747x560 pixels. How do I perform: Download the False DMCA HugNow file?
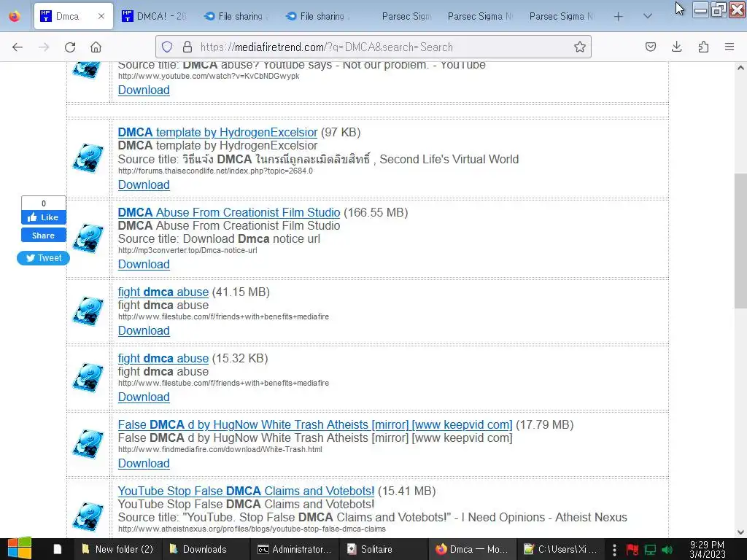point(144,463)
